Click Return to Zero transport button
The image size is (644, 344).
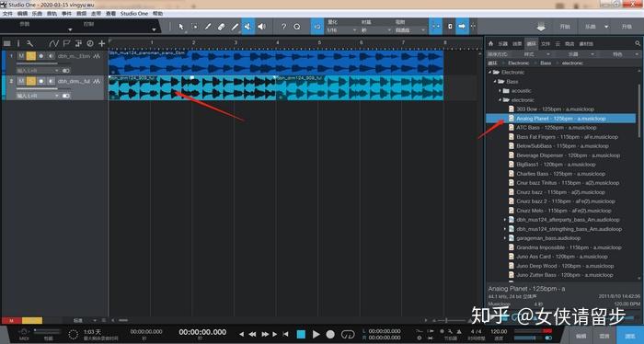(x=285, y=334)
